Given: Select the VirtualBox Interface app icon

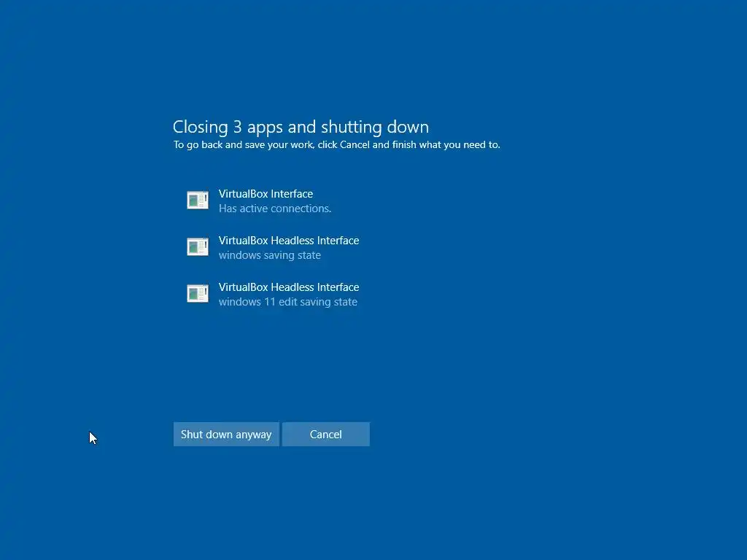Looking at the screenshot, I should click(198, 201).
